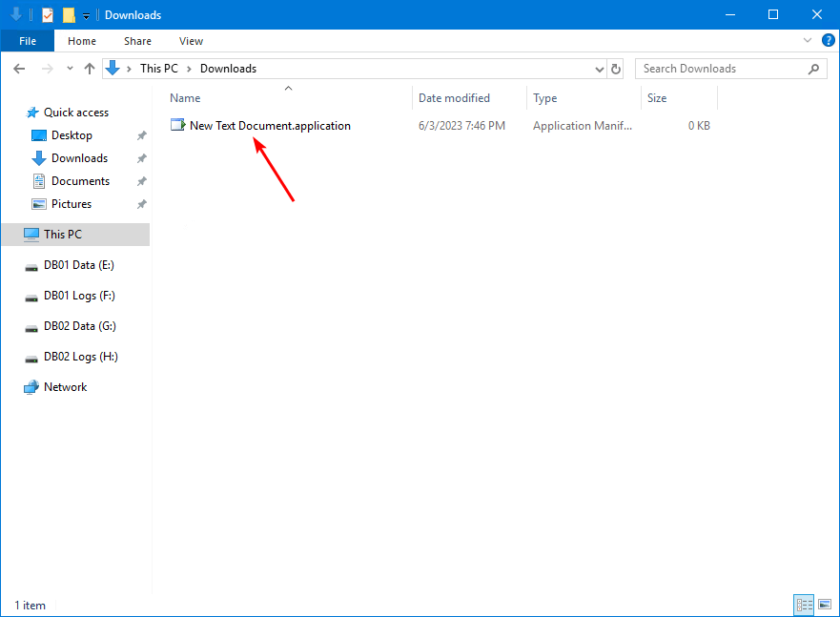The width and height of the screenshot is (840, 617).
Task: Open Customize Quick Access Toolbar dropdown
Action: tap(86, 16)
